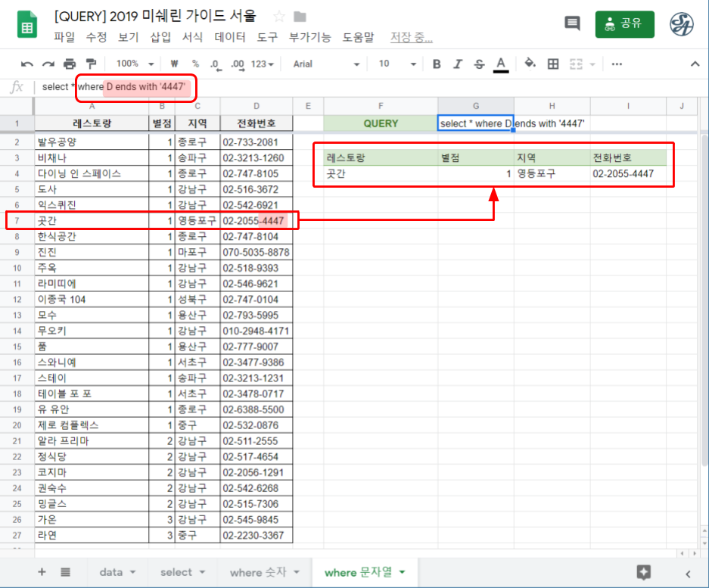Click the Explore button at bottom right
The width and height of the screenshot is (709, 588).
coord(644,572)
